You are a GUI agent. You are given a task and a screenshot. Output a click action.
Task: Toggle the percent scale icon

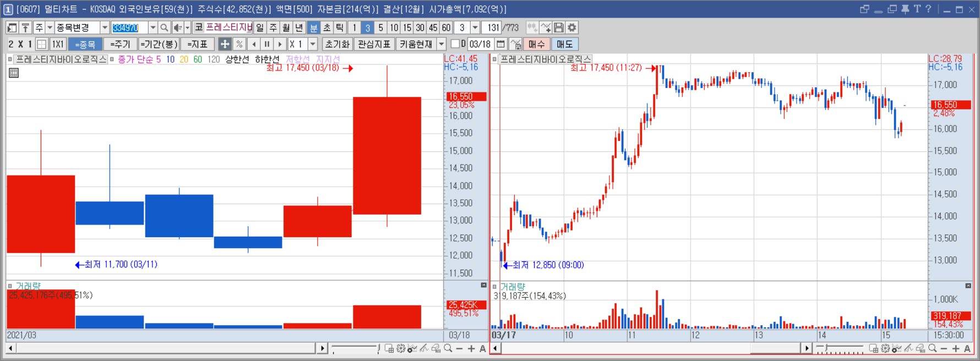coord(239,44)
